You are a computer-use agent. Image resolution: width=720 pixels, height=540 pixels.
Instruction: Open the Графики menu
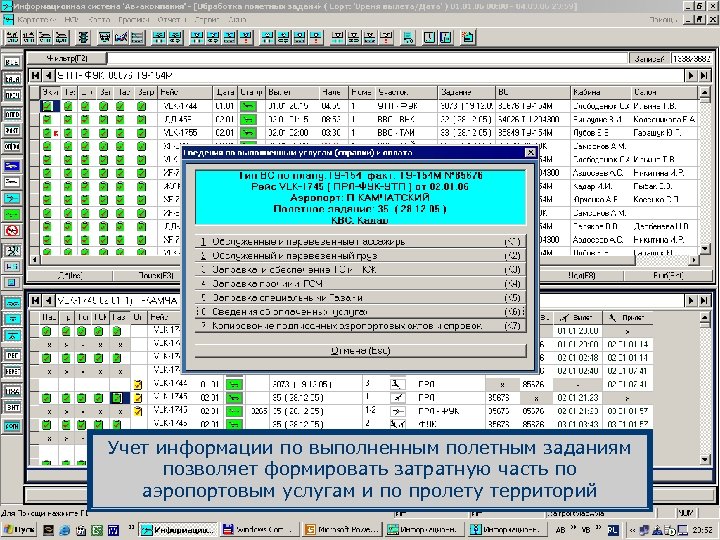[133, 20]
